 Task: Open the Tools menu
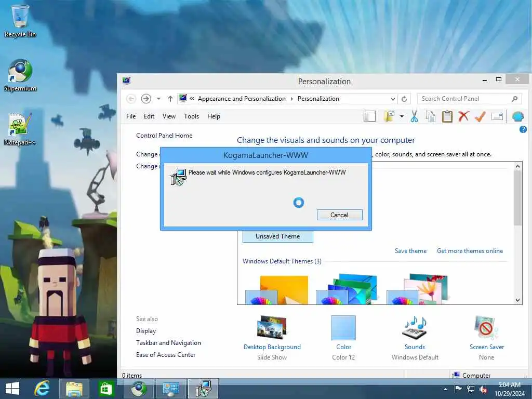click(x=191, y=116)
